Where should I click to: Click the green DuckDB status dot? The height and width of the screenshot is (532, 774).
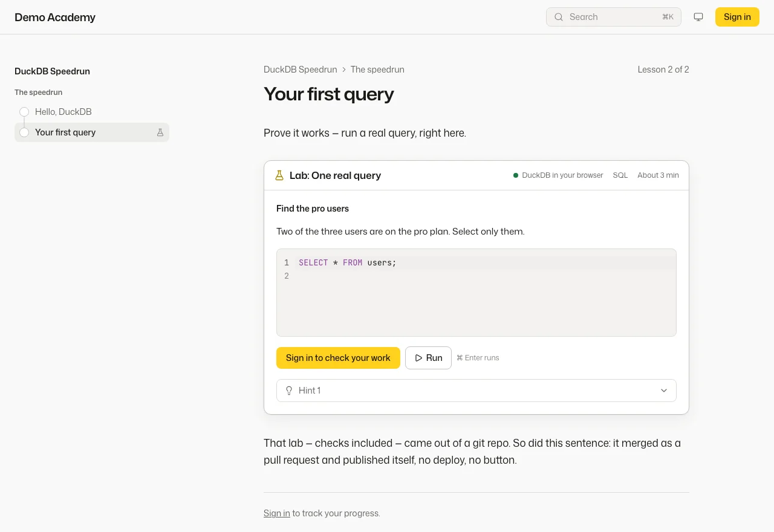(x=516, y=175)
